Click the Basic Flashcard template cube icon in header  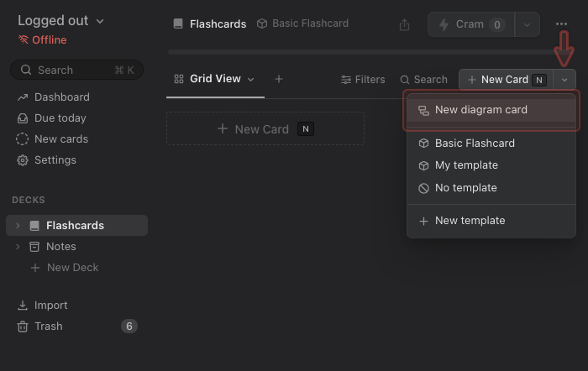(262, 24)
